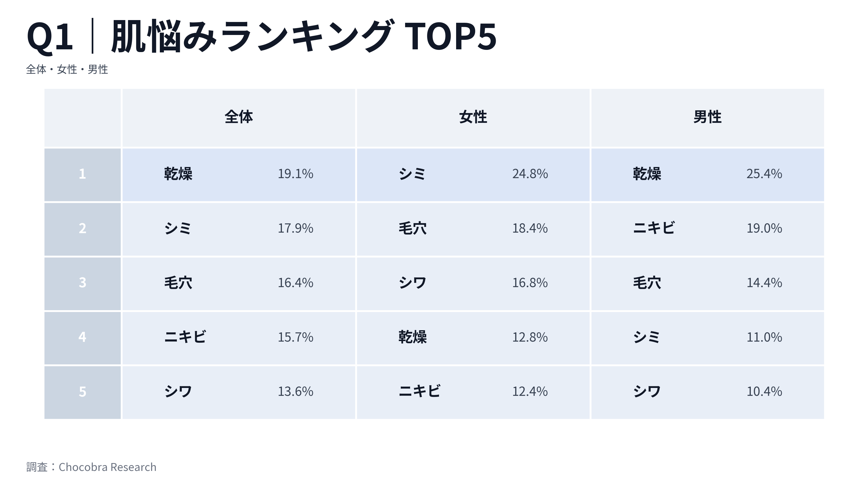
Task: Click the 18.4% value for 毛穴
Action: coord(530,228)
